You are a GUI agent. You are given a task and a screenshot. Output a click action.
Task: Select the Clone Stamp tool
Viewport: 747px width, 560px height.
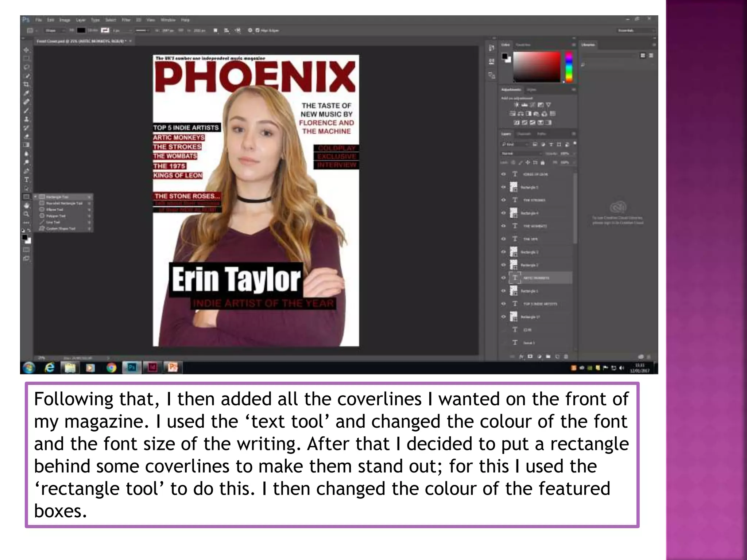[27, 119]
